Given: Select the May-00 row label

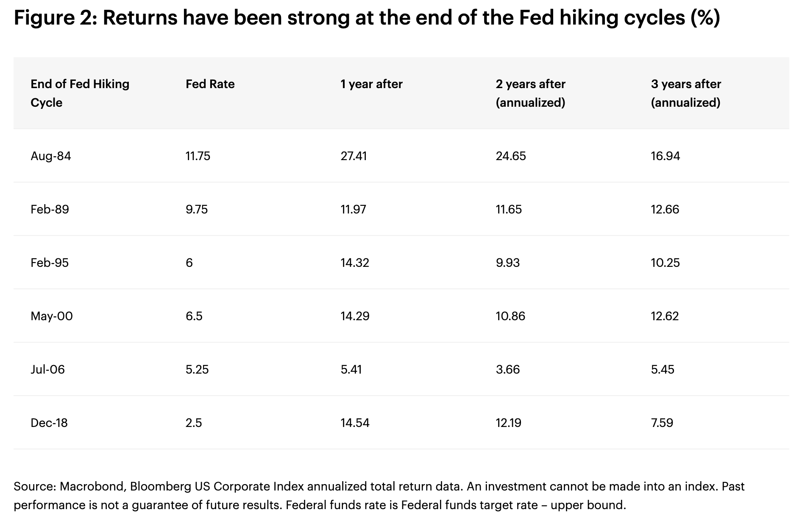Looking at the screenshot, I should 52,316.
